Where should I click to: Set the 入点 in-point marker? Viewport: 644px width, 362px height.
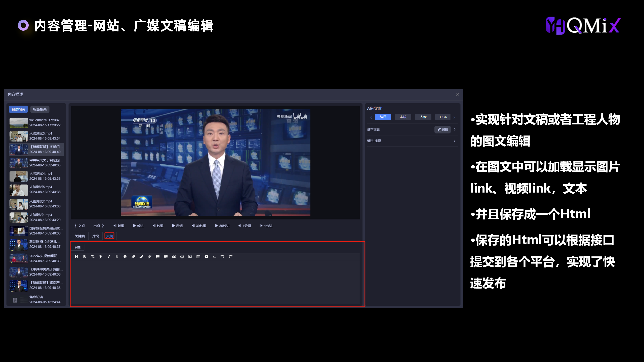[x=80, y=226]
